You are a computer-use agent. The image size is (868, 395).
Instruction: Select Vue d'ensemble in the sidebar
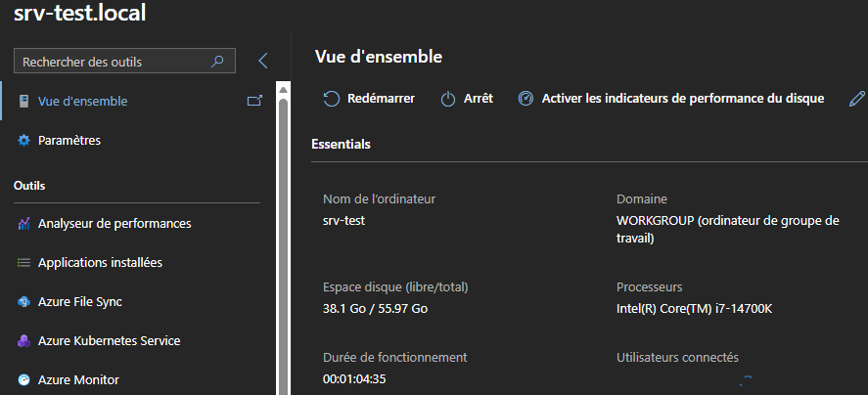(x=82, y=101)
